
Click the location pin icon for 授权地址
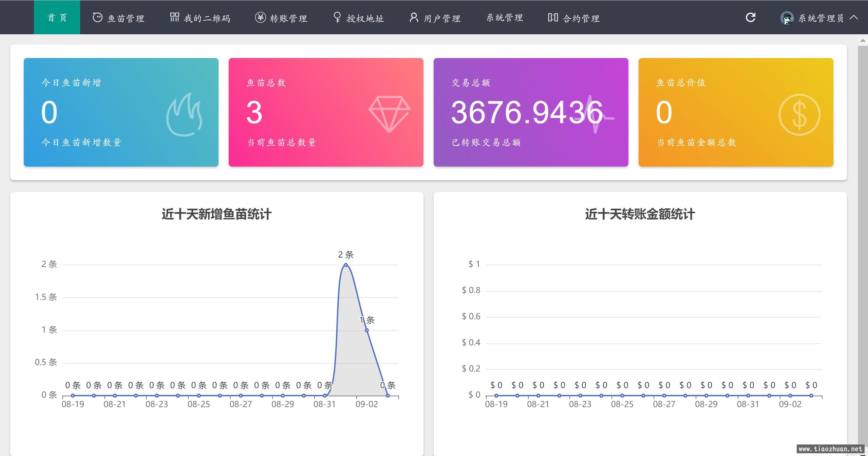pos(337,18)
